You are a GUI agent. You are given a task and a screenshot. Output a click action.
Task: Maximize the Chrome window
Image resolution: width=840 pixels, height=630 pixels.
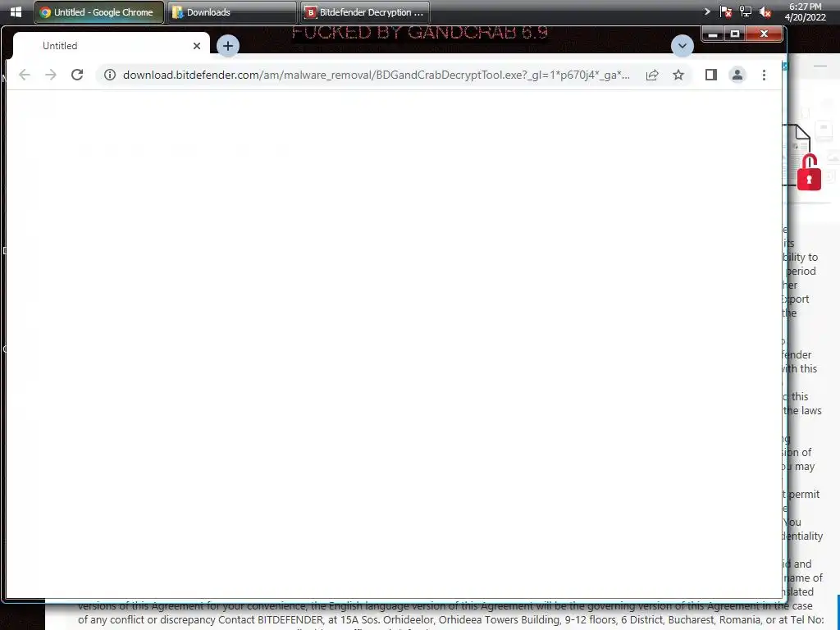tap(735, 34)
